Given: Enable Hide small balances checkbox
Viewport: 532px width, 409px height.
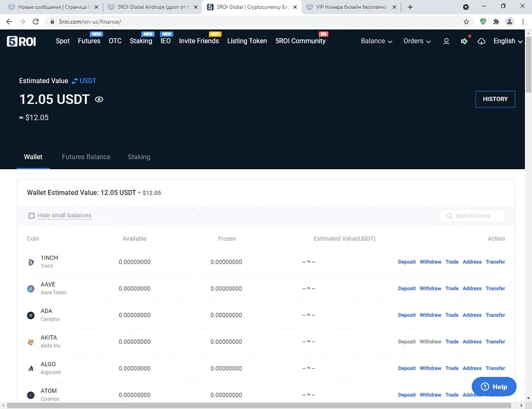Looking at the screenshot, I should click(31, 215).
